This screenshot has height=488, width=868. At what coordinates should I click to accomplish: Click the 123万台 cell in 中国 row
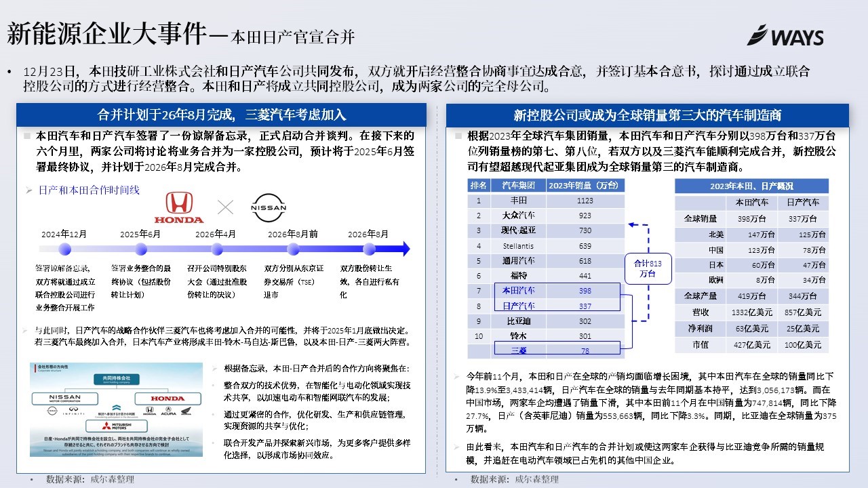click(751, 249)
